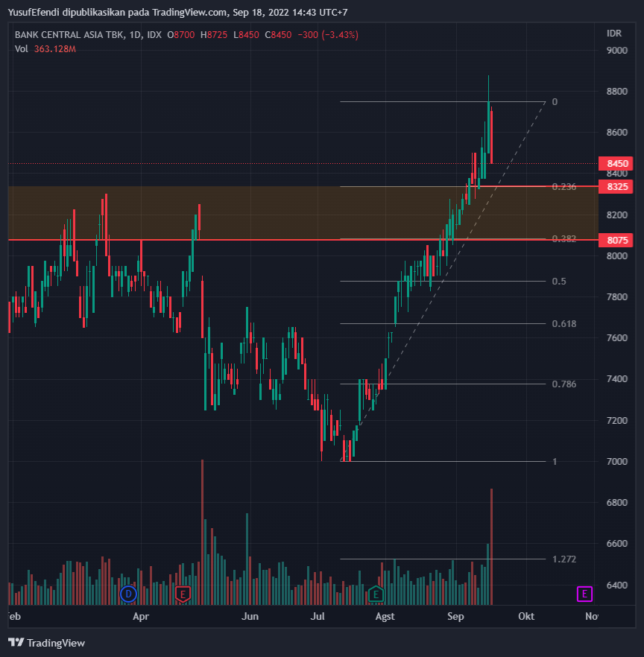This screenshot has height=657, width=644.
Task: Click the BANK CENTRAL ASIA TBK symbol title
Action: point(69,35)
